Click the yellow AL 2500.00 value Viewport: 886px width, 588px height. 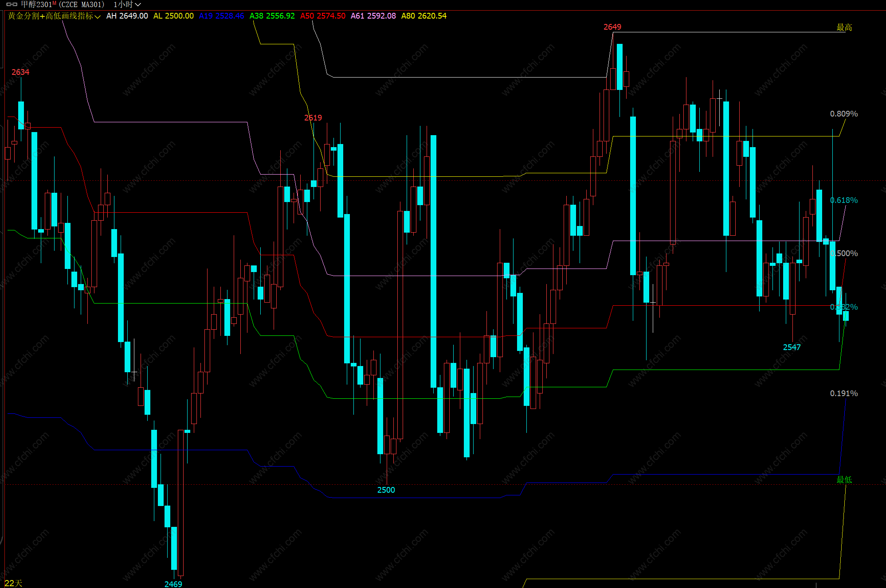click(173, 16)
